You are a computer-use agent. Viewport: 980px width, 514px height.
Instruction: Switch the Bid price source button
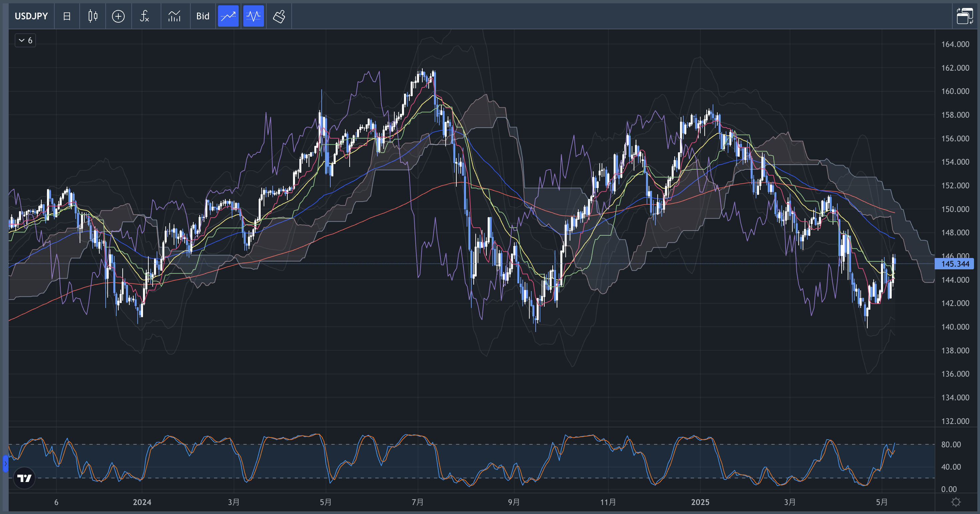203,16
